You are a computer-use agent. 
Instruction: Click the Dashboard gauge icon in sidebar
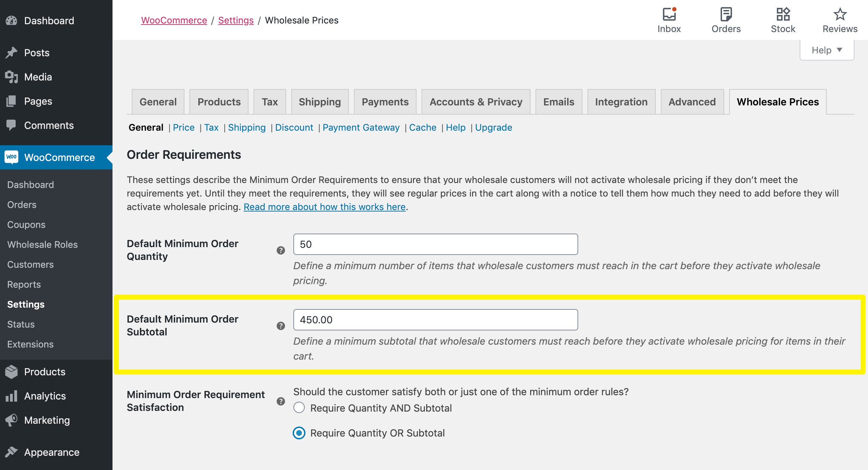coord(11,21)
